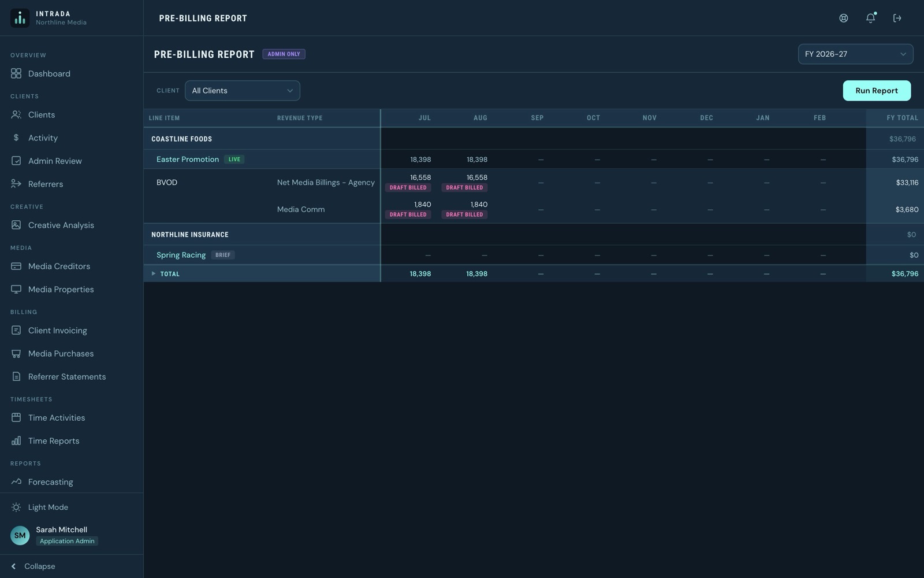
Task: Open the Easter Promotion campaign link
Action: (188, 159)
